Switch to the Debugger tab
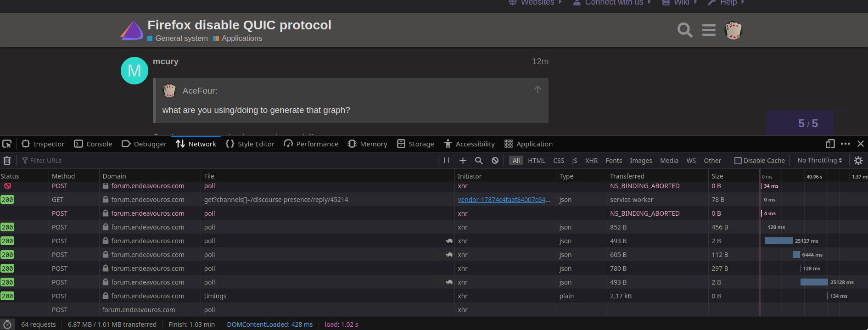 click(144, 144)
